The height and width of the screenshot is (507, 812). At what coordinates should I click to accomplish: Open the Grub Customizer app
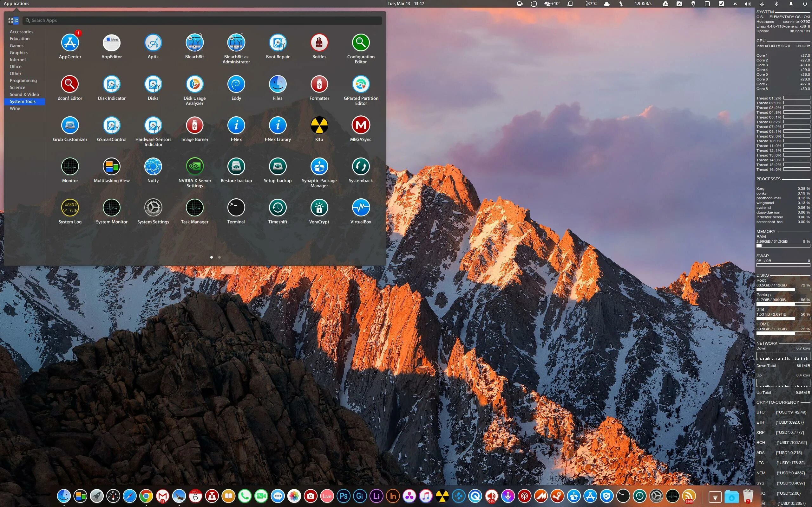point(70,126)
